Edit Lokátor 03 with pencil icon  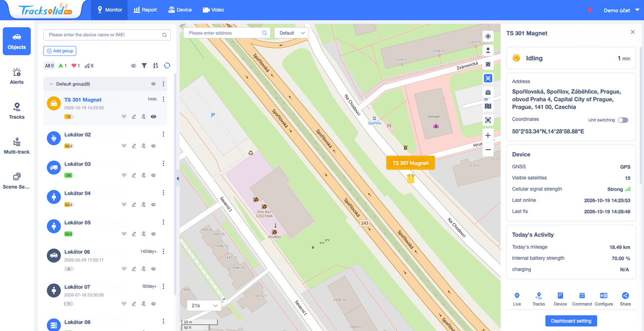[x=134, y=175]
